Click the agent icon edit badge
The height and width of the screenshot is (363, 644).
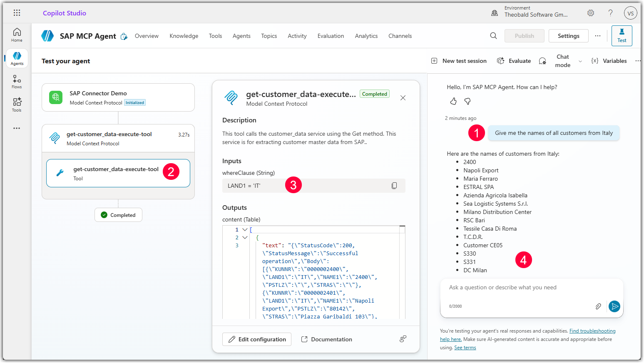pos(124,37)
